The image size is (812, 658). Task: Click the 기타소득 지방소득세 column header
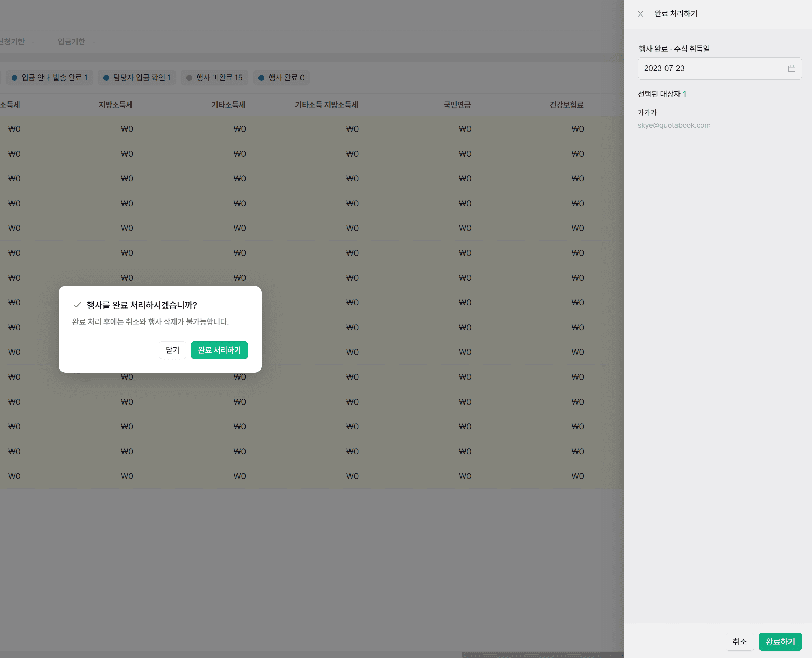click(326, 105)
